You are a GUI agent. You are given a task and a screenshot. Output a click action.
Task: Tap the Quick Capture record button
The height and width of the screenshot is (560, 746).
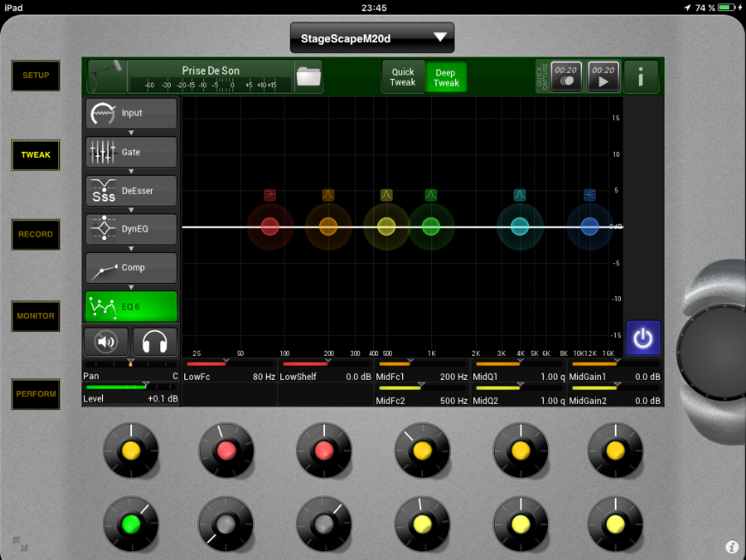click(566, 77)
